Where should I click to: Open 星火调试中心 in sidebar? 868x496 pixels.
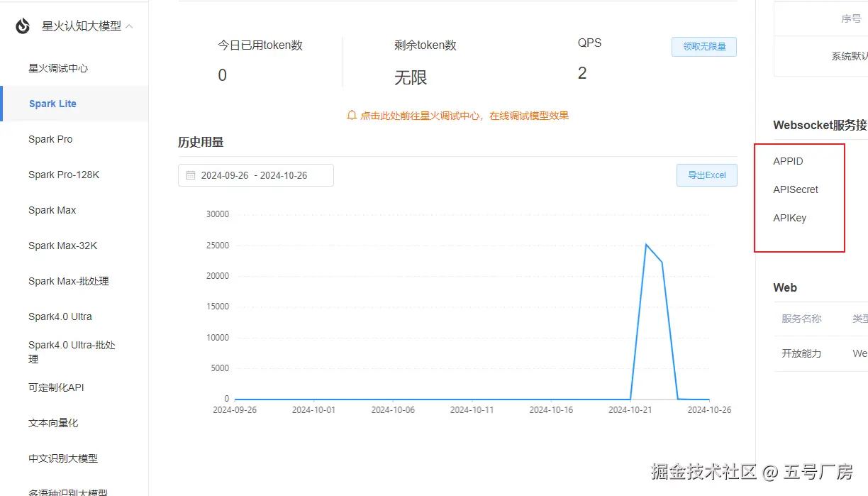tap(58, 68)
